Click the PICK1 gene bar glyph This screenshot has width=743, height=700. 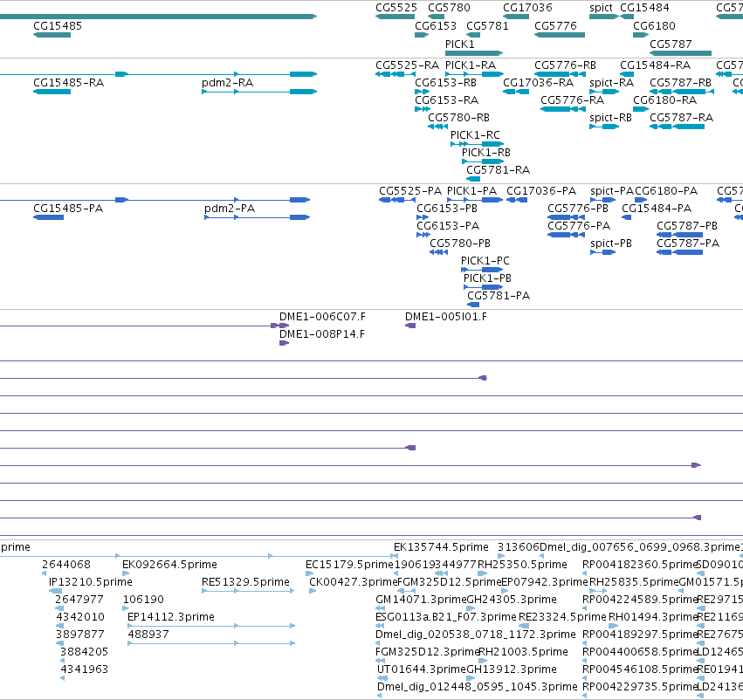click(x=474, y=53)
